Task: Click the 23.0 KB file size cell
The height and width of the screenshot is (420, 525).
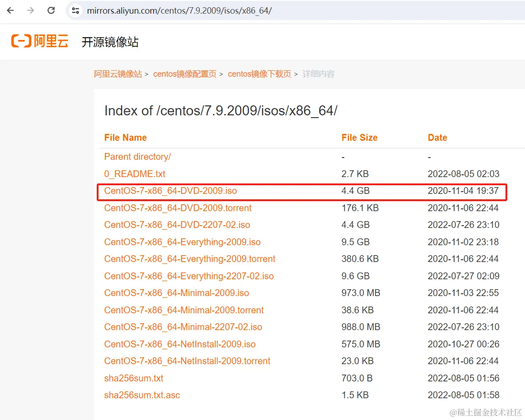Action: coord(357,361)
